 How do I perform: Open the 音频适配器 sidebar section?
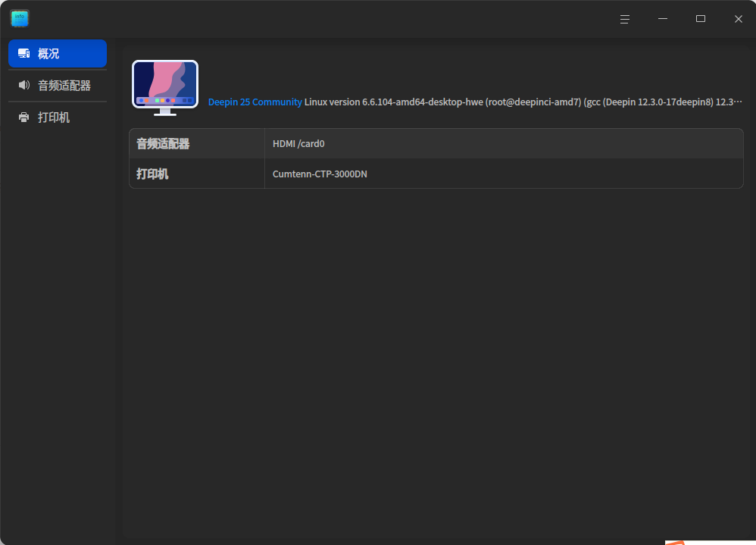[x=58, y=86]
